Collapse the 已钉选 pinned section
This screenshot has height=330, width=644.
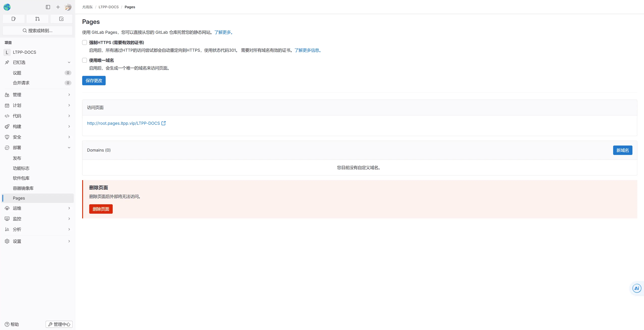[x=38, y=62]
